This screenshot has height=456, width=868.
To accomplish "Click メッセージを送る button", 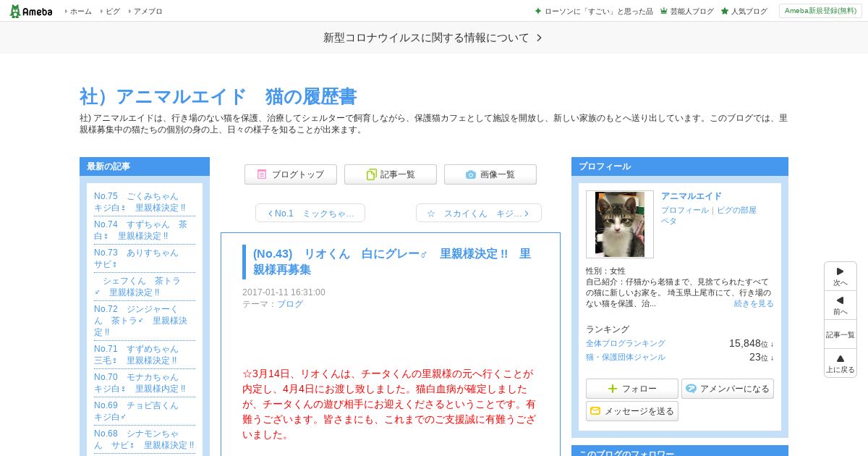I will click(x=632, y=411).
